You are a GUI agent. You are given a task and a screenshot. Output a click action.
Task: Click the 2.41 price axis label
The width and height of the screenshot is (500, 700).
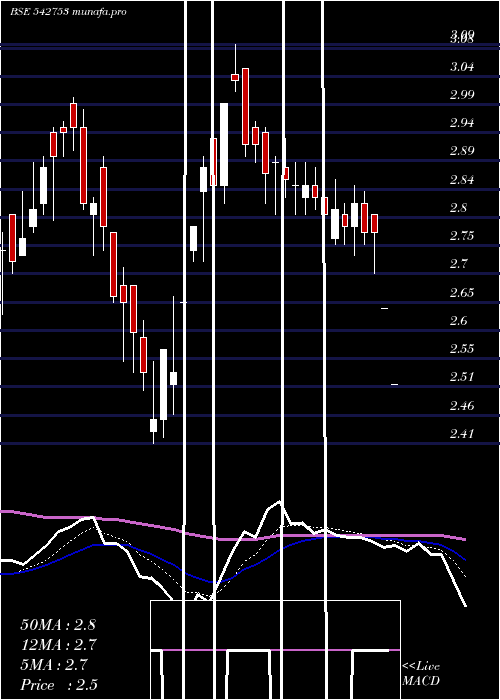[x=462, y=433]
